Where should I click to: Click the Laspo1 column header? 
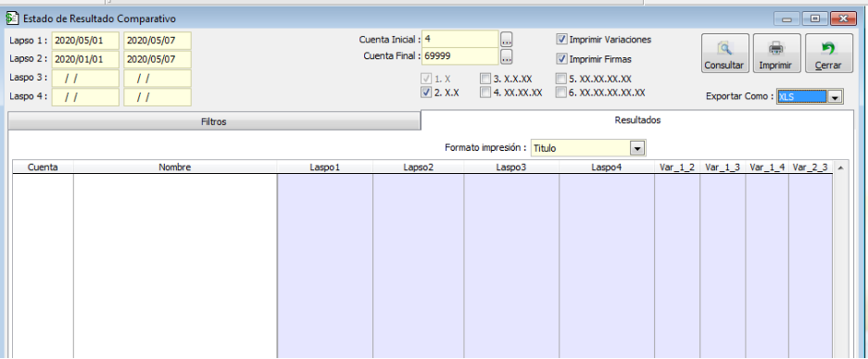325,167
